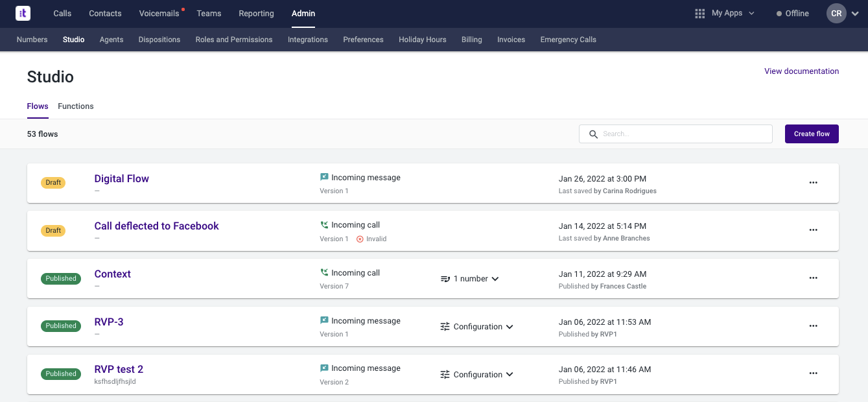The image size is (868, 402).
Task: Click the search magnifier icon
Action: tap(593, 134)
